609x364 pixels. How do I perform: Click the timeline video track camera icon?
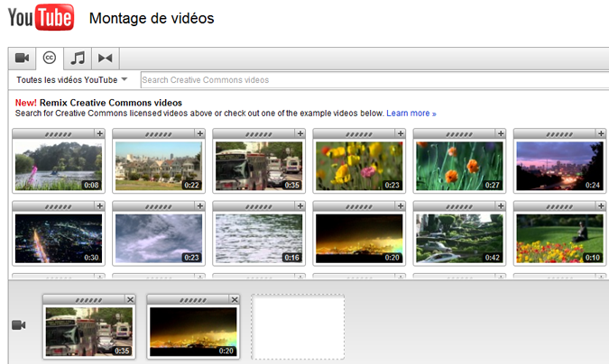click(18, 324)
